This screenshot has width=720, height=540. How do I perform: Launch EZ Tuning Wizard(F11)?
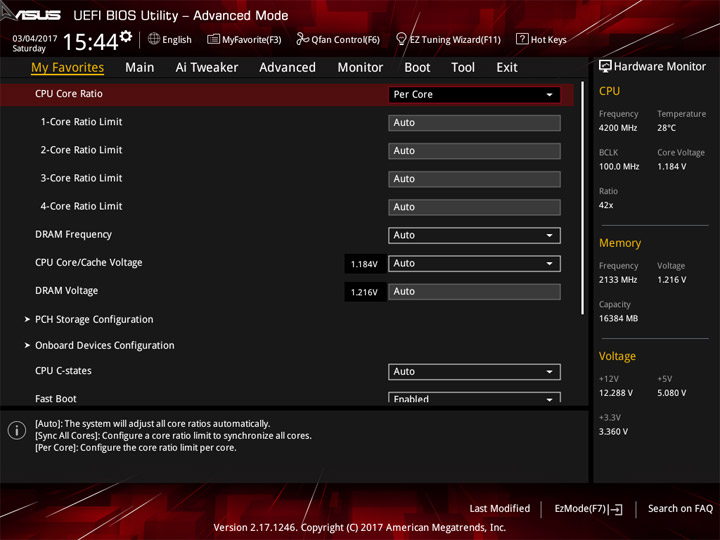click(x=449, y=39)
